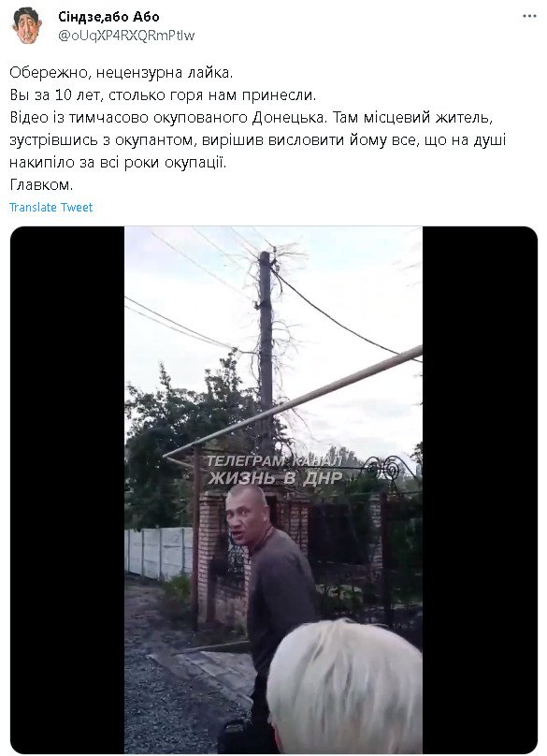The width and height of the screenshot is (547, 756).
Task: Click the tweet line ending with окупації
Action: [118, 163]
